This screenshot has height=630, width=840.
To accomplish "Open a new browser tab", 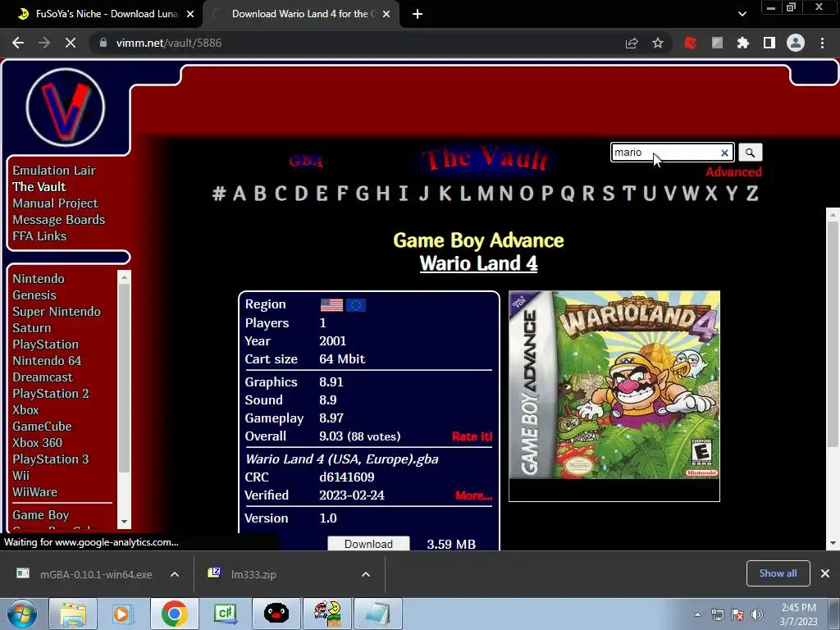I will pyautogui.click(x=418, y=14).
